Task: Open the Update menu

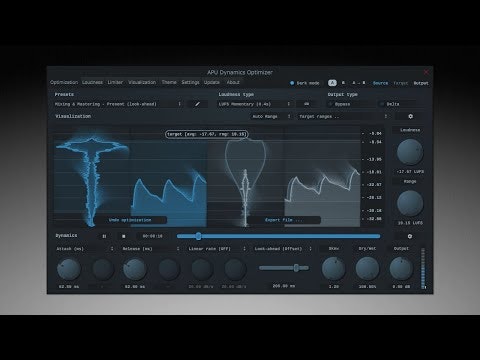Action: 212,82
